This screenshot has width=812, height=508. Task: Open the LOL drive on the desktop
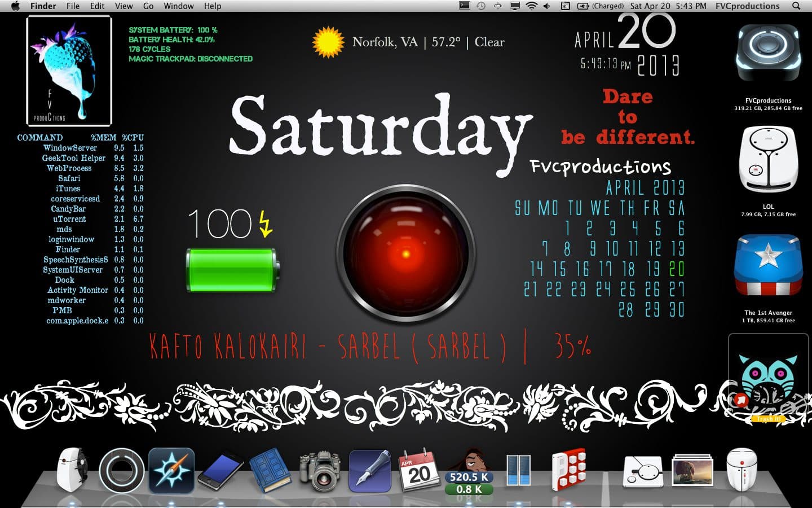768,160
